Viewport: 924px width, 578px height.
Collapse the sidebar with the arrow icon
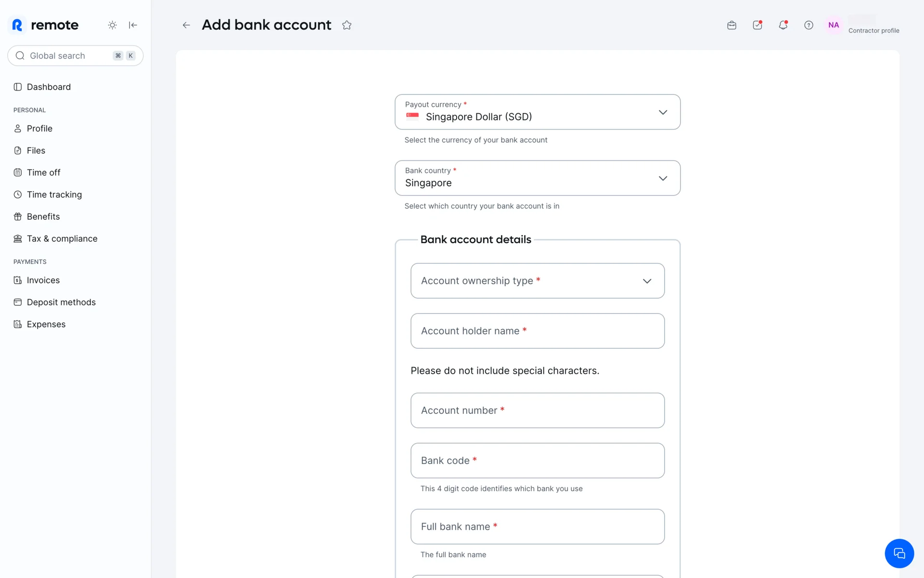pos(133,25)
